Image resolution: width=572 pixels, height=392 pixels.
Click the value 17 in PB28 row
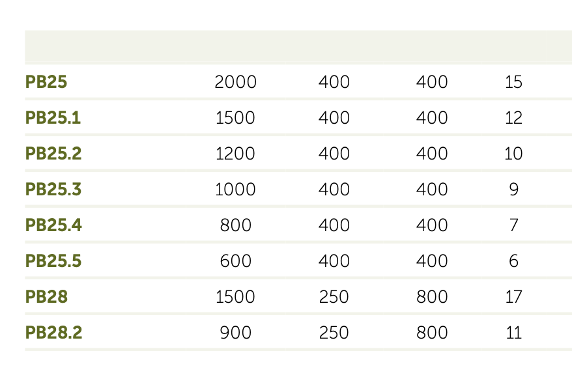click(513, 297)
